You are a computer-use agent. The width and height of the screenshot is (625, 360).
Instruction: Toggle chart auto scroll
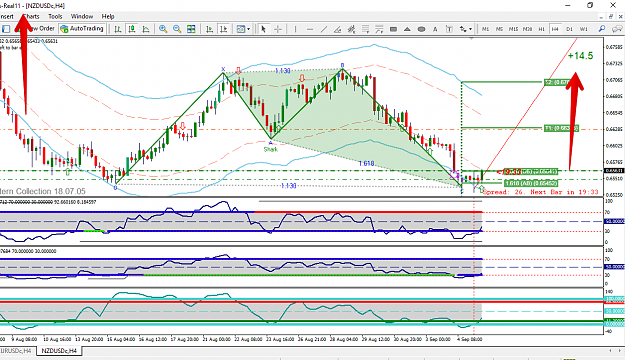tap(209, 29)
